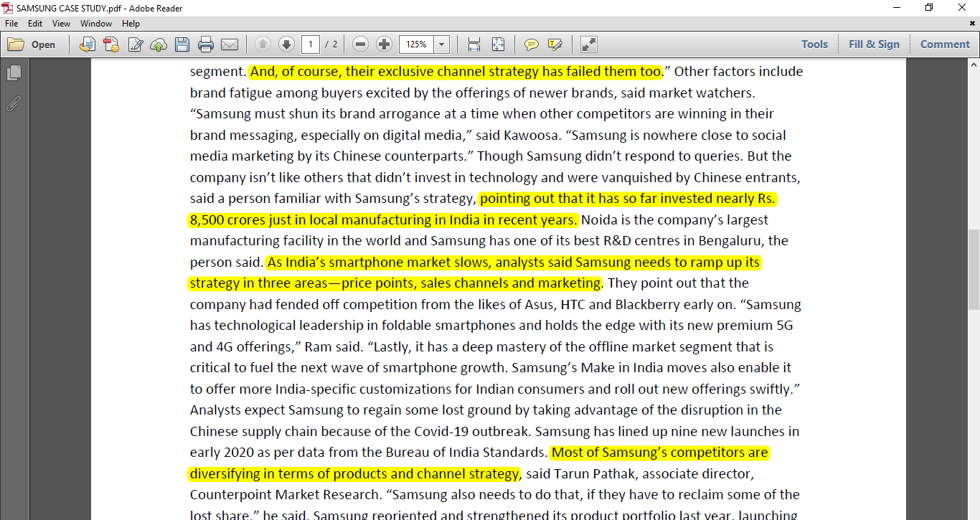Click the fit width scrolling icon
The image size is (980, 520).
pyautogui.click(x=473, y=44)
